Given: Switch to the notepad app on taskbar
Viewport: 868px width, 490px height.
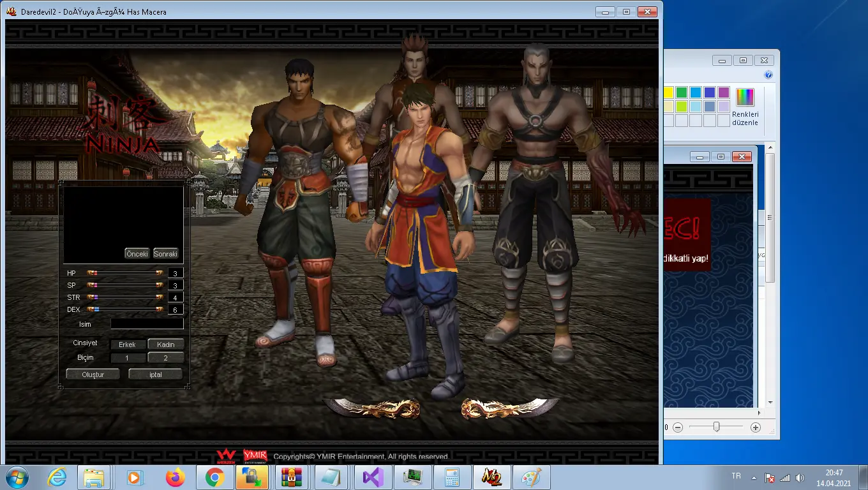Looking at the screenshot, I should [331, 477].
